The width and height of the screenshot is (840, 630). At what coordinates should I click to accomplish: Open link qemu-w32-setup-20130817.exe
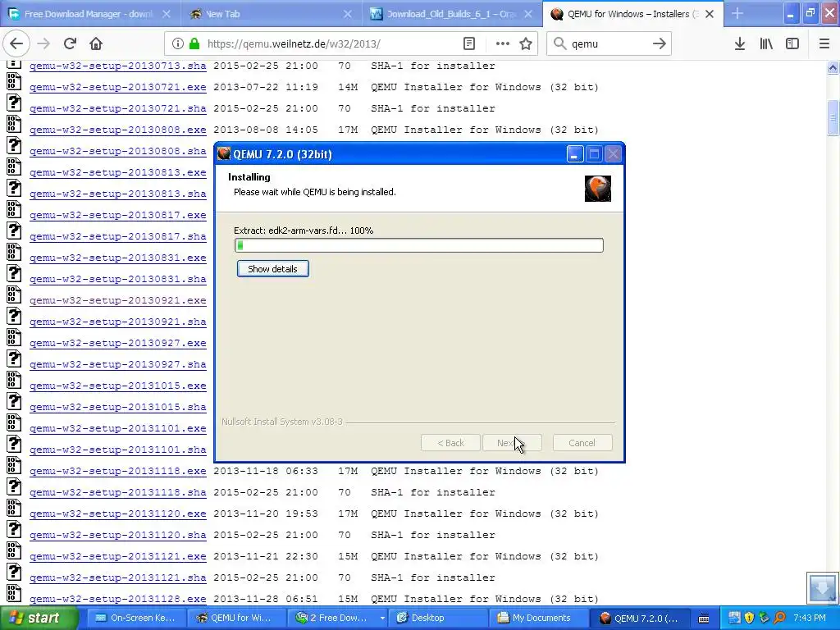[118, 216]
